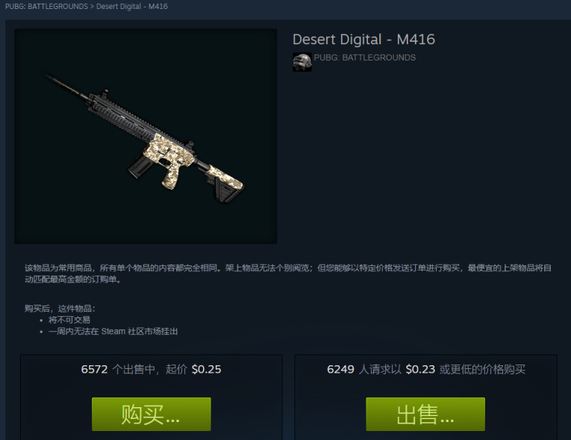Click the 或更低的价格购买 text

(482, 369)
